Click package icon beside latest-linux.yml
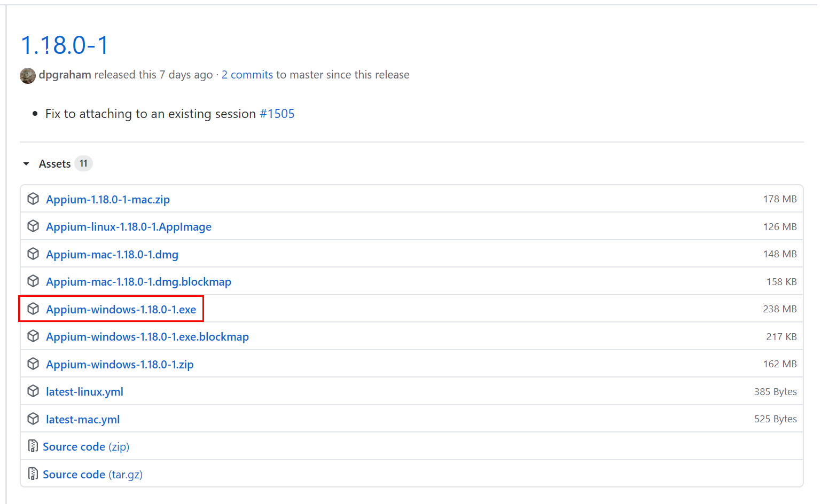The image size is (829, 504). point(33,391)
